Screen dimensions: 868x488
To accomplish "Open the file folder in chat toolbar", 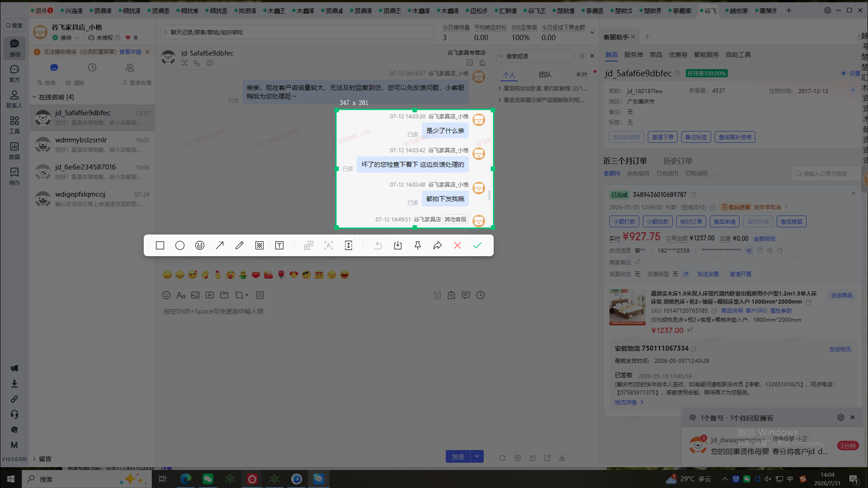I will (x=224, y=295).
